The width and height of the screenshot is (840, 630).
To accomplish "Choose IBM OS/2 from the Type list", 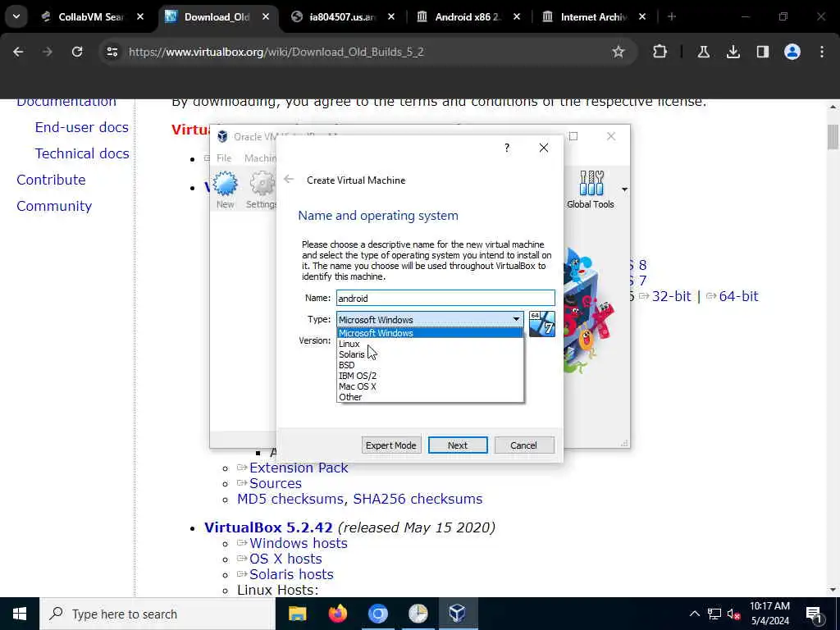I will [x=429, y=376].
